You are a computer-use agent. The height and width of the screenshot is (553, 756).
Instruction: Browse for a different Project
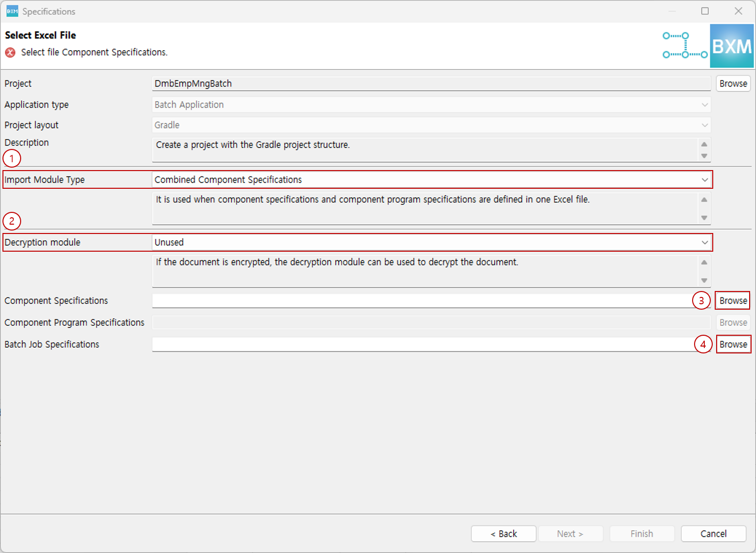click(x=733, y=83)
